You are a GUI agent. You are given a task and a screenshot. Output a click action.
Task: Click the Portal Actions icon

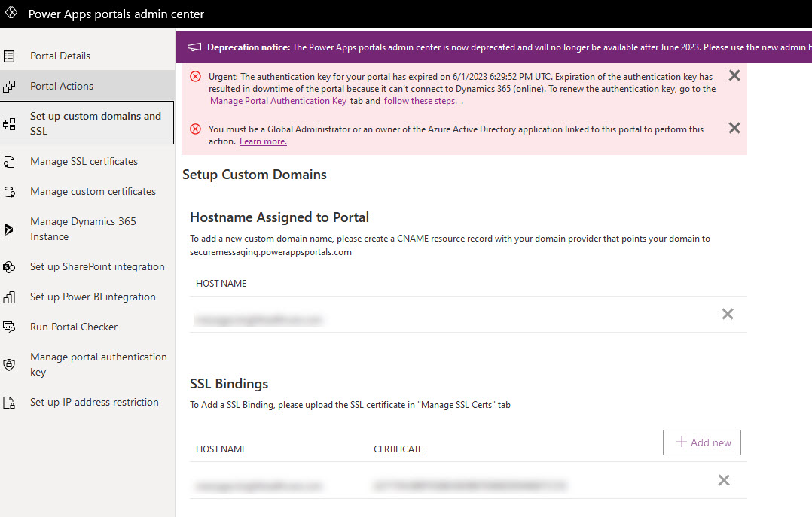point(9,86)
